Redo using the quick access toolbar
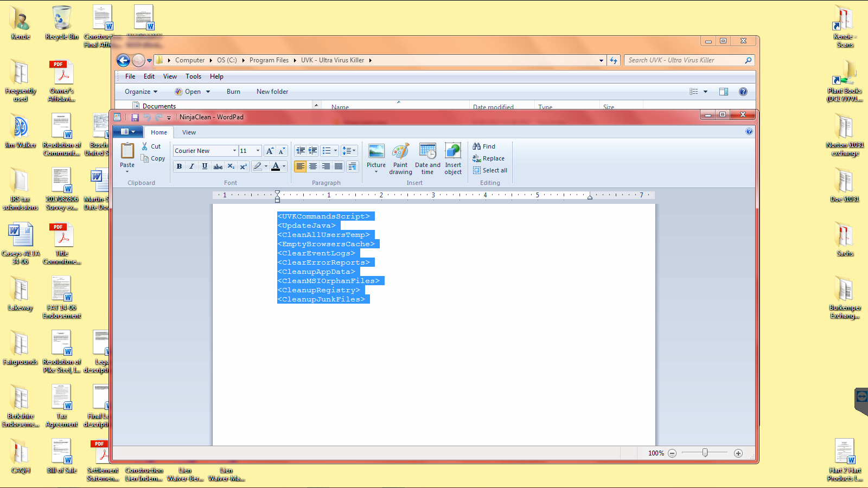The image size is (868, 488). tap(159, 117)
